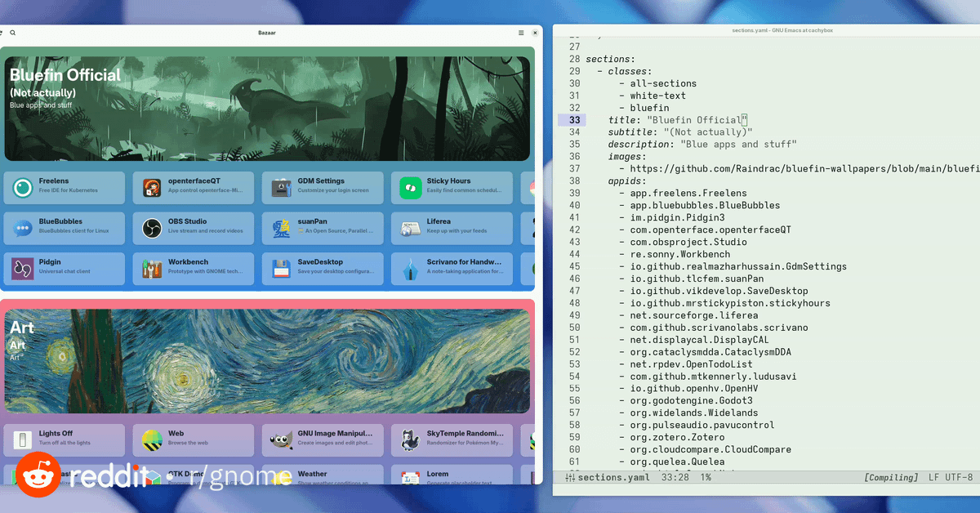Click the BlueBubbles chat bubble icon
Image resolution: width=980 pixels, height=513 pixels.
(23, 229)
